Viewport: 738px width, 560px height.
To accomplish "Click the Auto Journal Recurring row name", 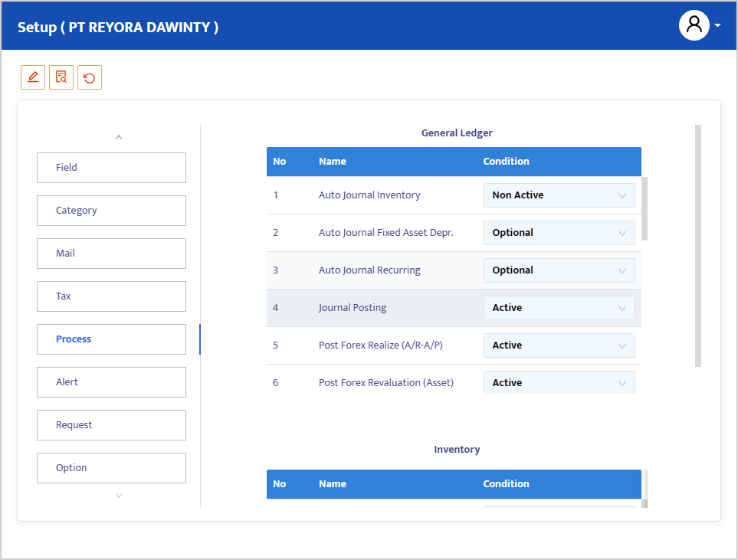I will pyautogui.click(x=369, y=270).
